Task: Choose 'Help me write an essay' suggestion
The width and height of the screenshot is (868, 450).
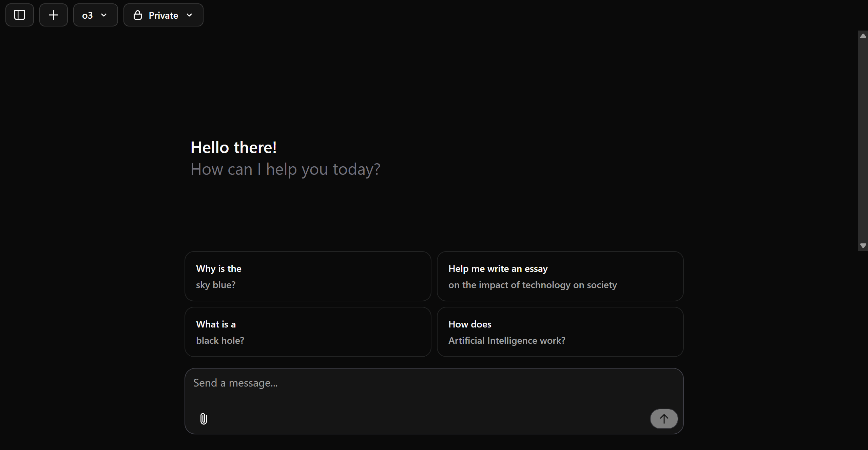Action: (560, 276)
